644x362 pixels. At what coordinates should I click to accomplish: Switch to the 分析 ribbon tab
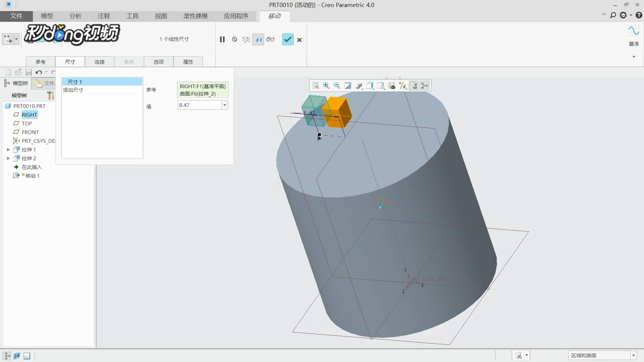[x=75, y=16]
